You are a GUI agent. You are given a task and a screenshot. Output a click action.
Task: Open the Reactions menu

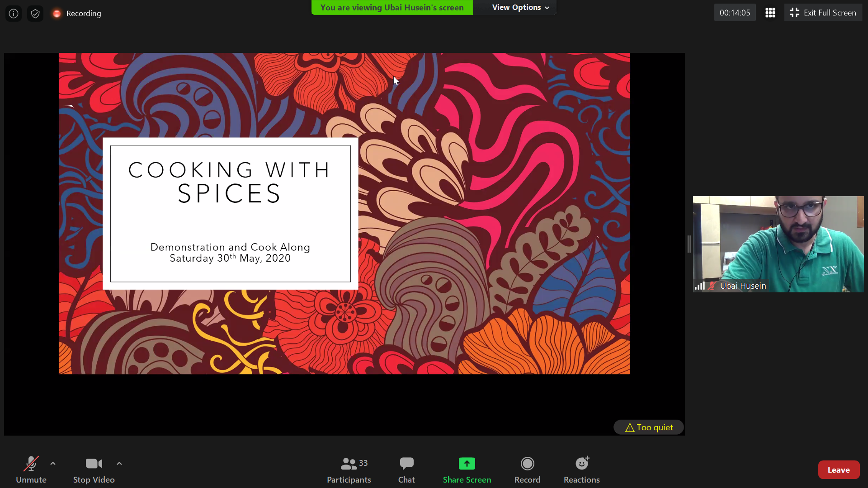point(581,470)
